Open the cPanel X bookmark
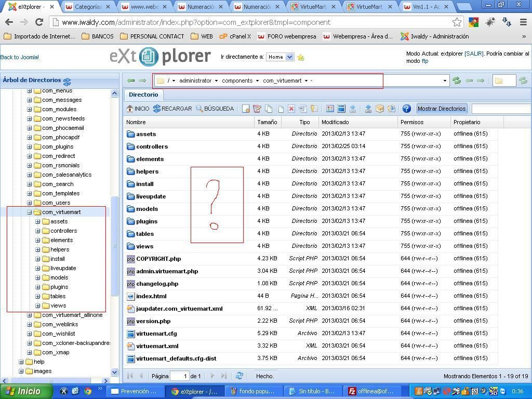The height and width of the screenshot is (399, 532). (x=235, y=36)
